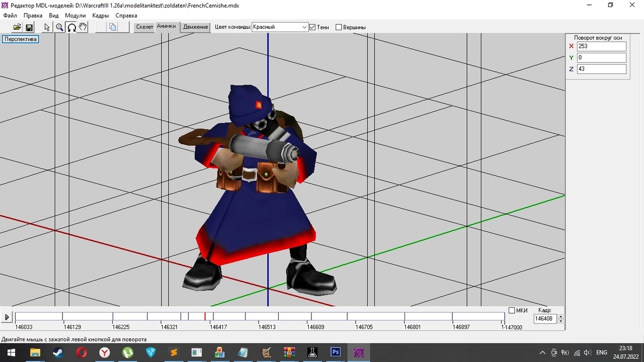Click the lab flask taskbar icon
Viewport: 644px width, 362px height.
click(312, 352)
